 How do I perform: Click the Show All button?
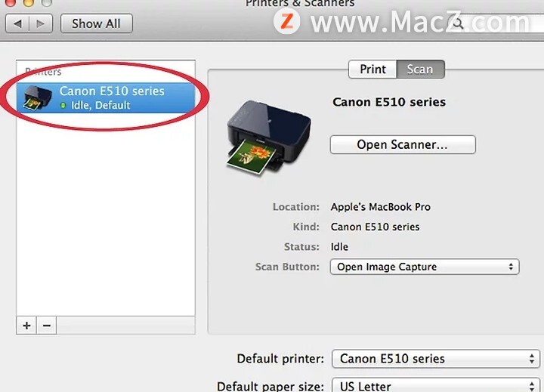tap(97, 23)
